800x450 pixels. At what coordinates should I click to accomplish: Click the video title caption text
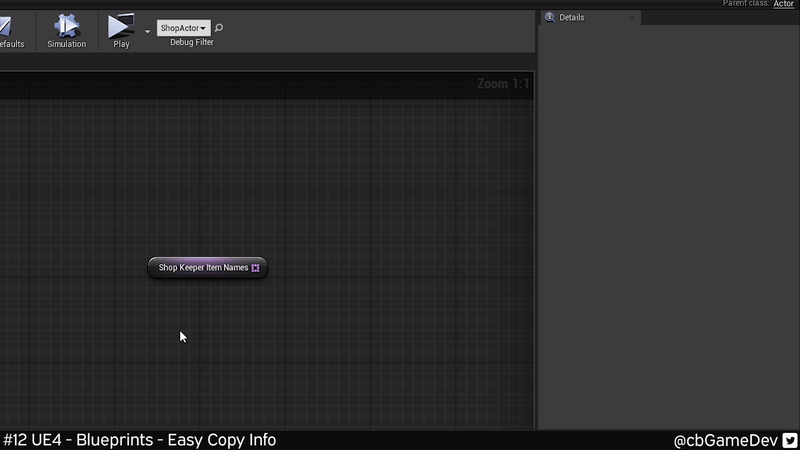140,440
